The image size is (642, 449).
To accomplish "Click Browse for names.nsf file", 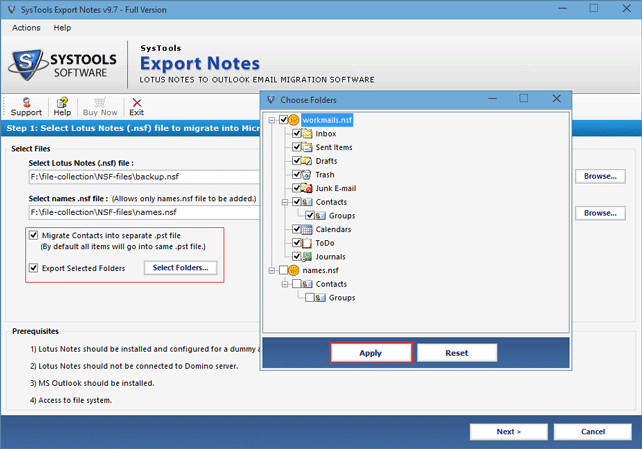I will 600,213.
